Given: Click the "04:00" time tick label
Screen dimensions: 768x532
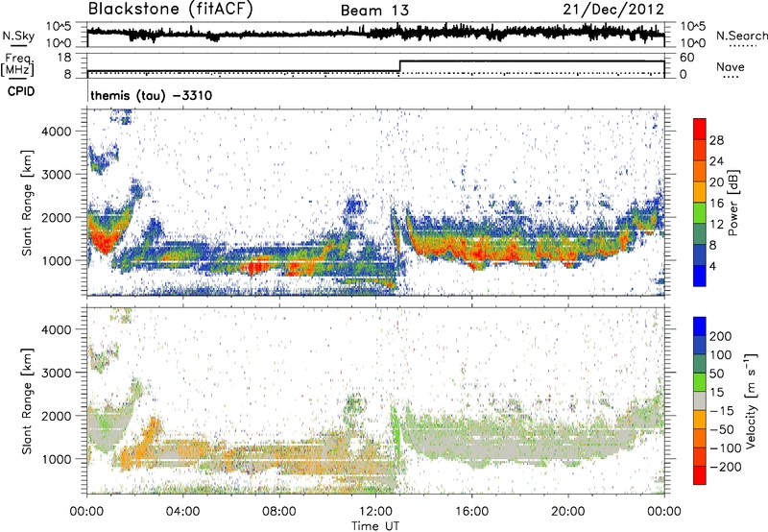Looking at the screenshot, I should [182, 512].
